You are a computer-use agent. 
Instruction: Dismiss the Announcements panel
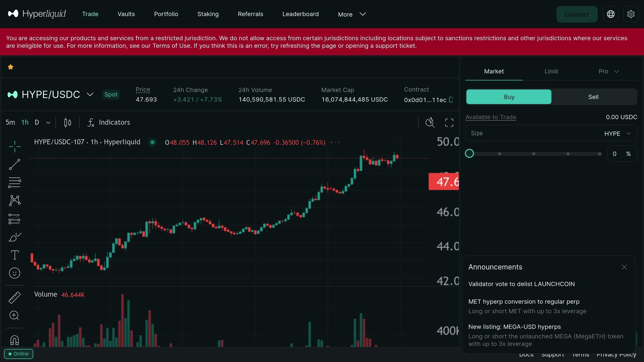tap(624, 267)
